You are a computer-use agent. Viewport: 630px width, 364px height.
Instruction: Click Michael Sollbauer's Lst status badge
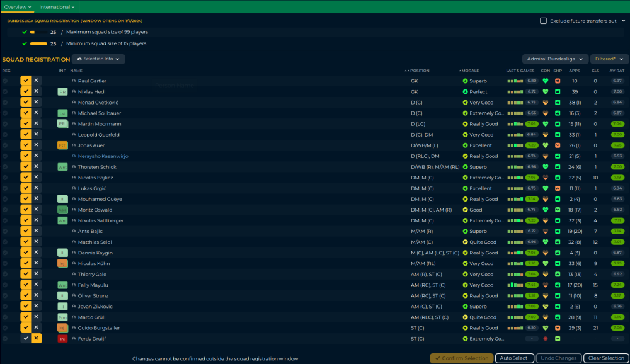tap(62, 113)
